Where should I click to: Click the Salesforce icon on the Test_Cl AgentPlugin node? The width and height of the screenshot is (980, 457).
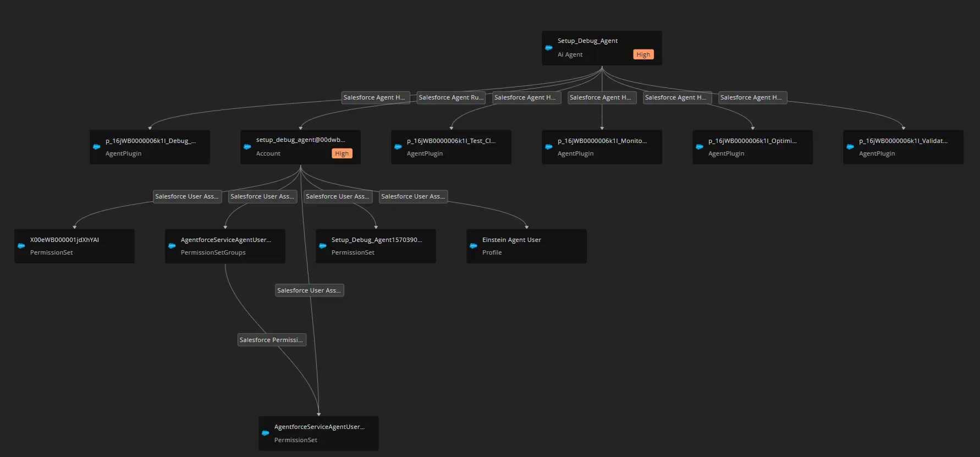point(398,147)
